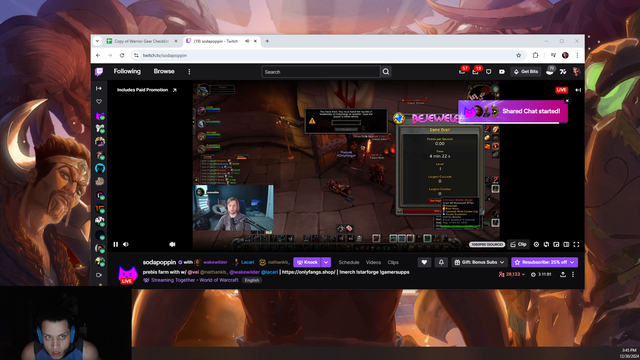Open the Twitch home logo

99,72
